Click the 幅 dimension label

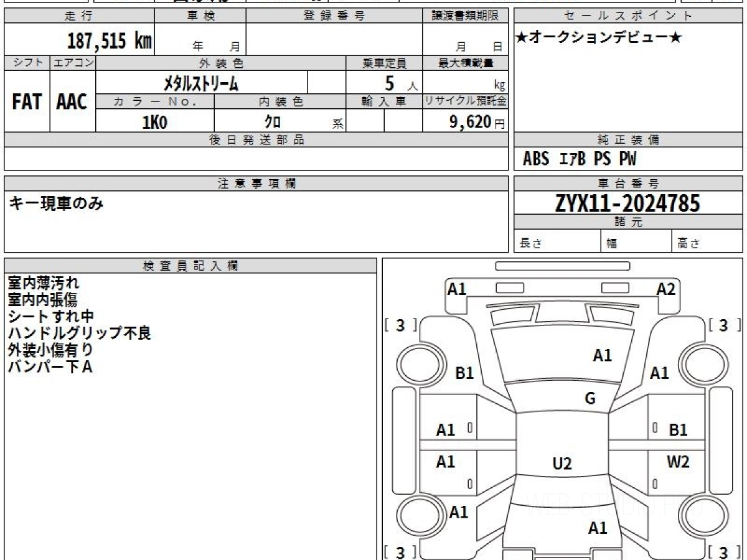tap(612, 244)
